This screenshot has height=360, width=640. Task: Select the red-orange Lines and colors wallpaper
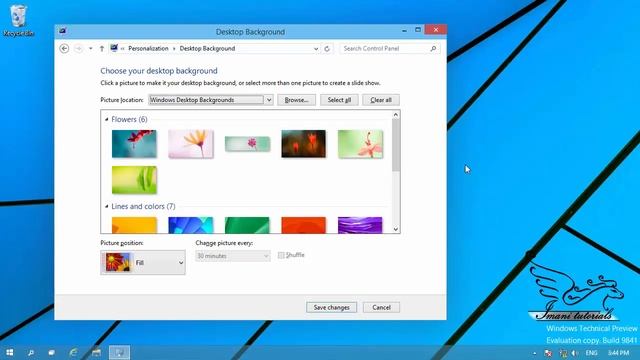point(304,225)
